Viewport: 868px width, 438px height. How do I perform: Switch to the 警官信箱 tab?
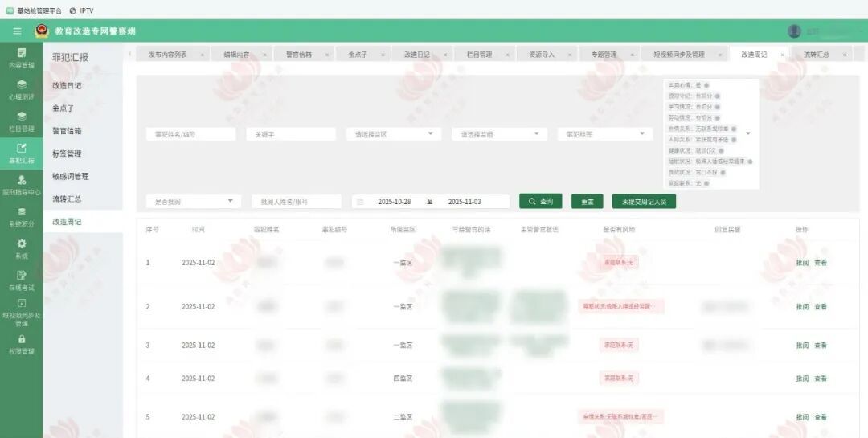[299, 55]
